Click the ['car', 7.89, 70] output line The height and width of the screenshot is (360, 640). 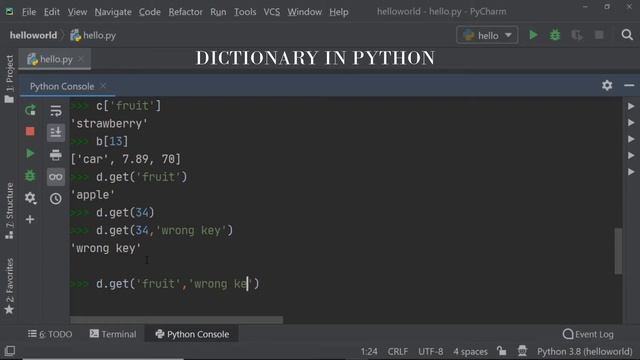coord(126,159)
